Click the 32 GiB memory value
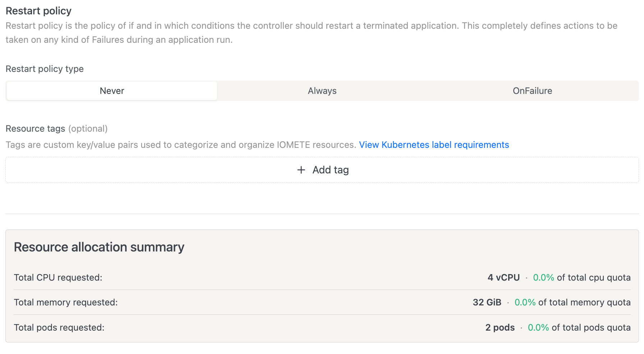Viewport: 644px width, 354px height. (487, 302)
